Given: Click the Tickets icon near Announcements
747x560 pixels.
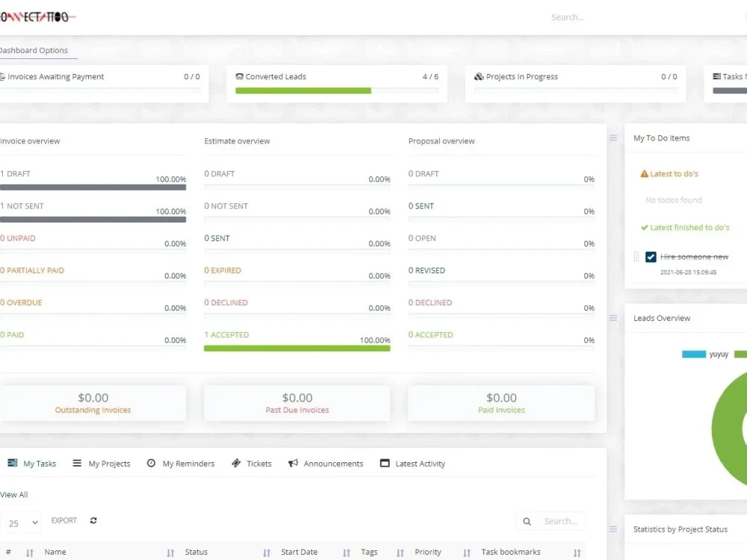Looking at the screenshot, I should click(x=235, y=463).
